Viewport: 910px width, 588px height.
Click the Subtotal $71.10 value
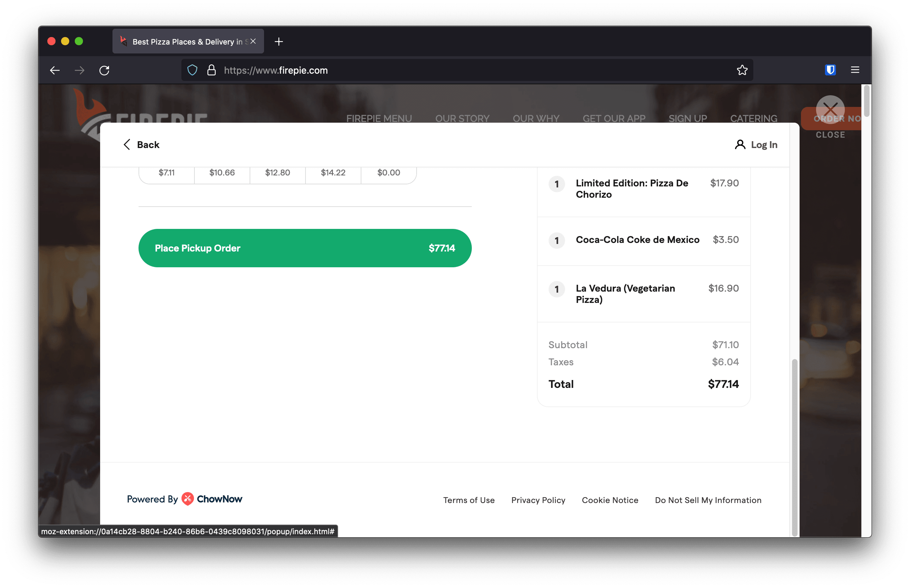[726, 345]
